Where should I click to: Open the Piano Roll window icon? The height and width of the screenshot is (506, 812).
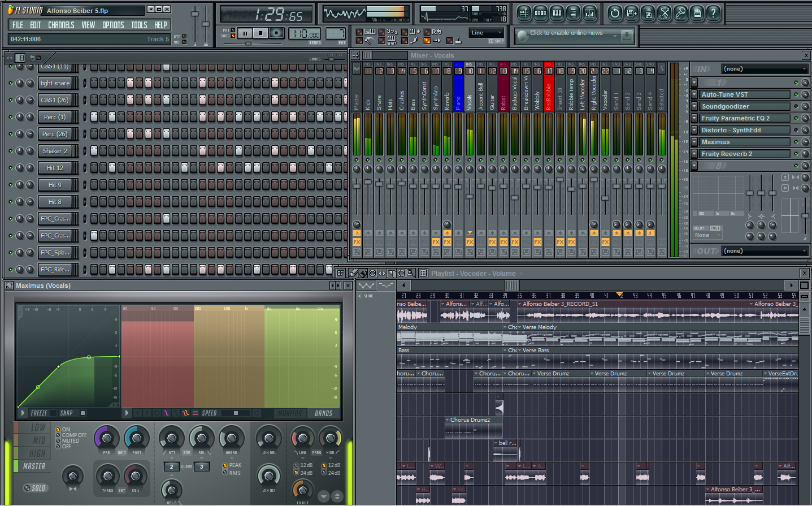tap(557, 13)
